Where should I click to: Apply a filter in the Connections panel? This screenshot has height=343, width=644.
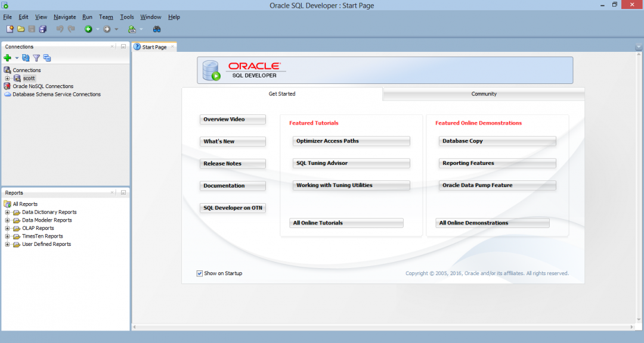coord(36,58)
